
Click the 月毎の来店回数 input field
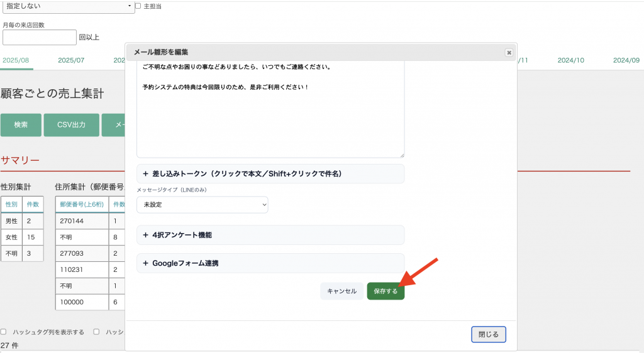39,38
